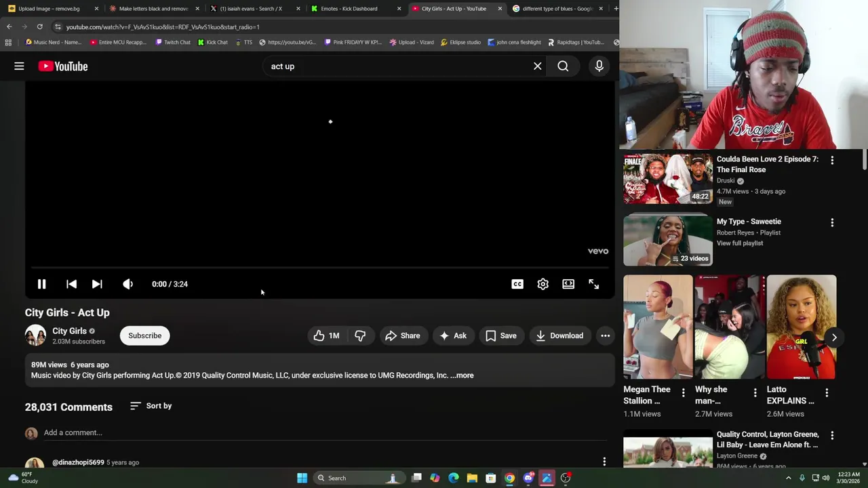Open player settings gear
Viewport: 868px width, 488px height.
542,284
